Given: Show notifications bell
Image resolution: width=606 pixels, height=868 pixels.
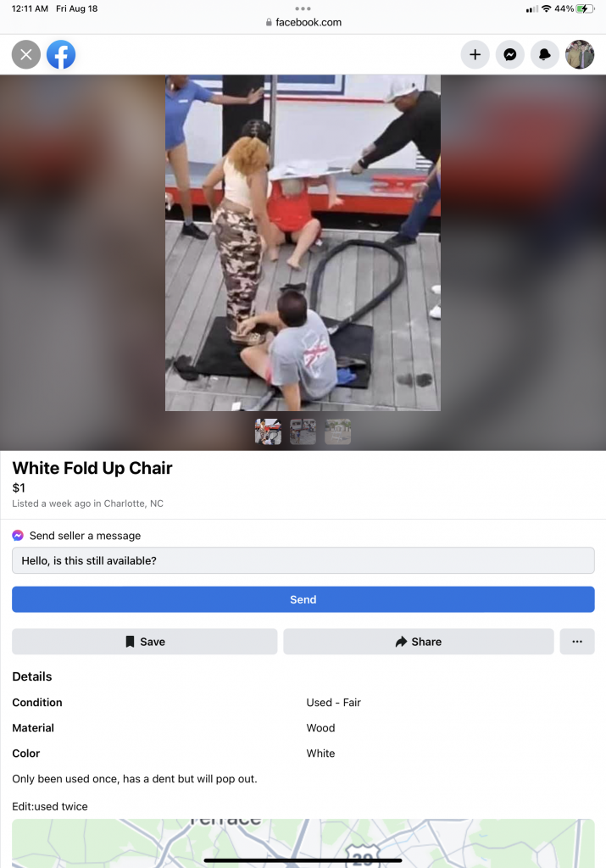Looking at the screenshot, I should click(x=545, y=55).
